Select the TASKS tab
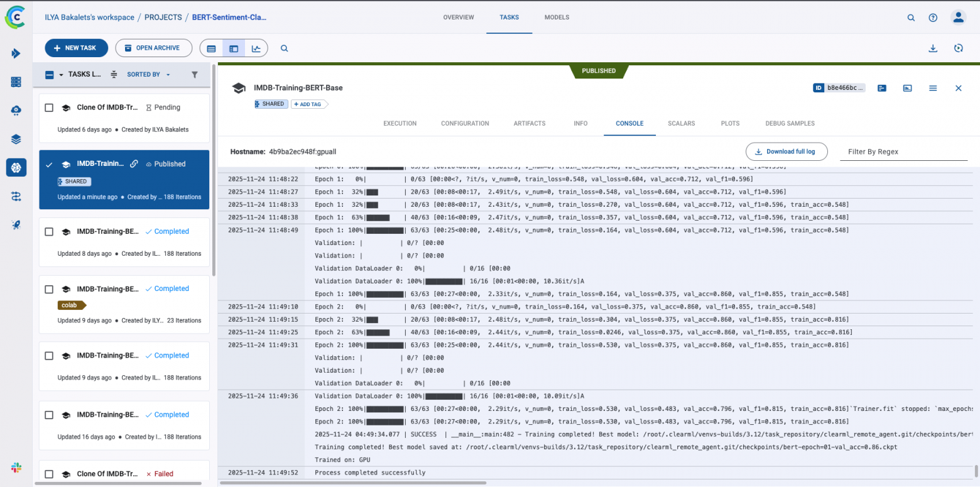Screen dimensions: 980x487 [509, 18]
